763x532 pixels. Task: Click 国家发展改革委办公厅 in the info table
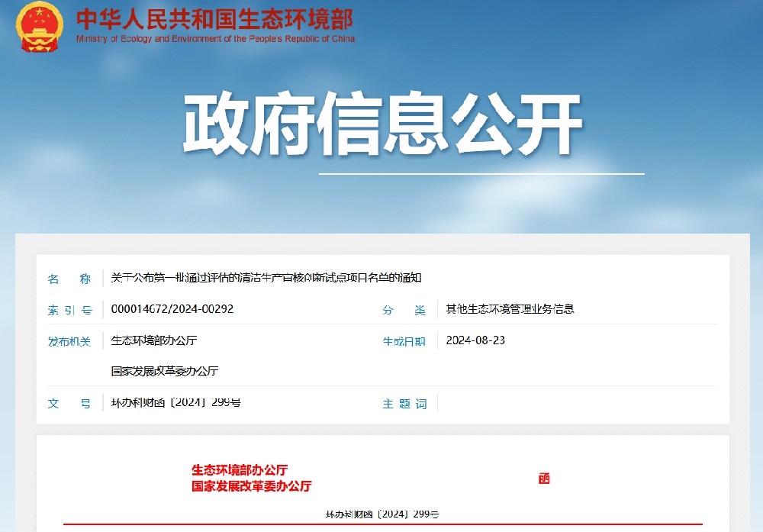(x=165, y=371)
